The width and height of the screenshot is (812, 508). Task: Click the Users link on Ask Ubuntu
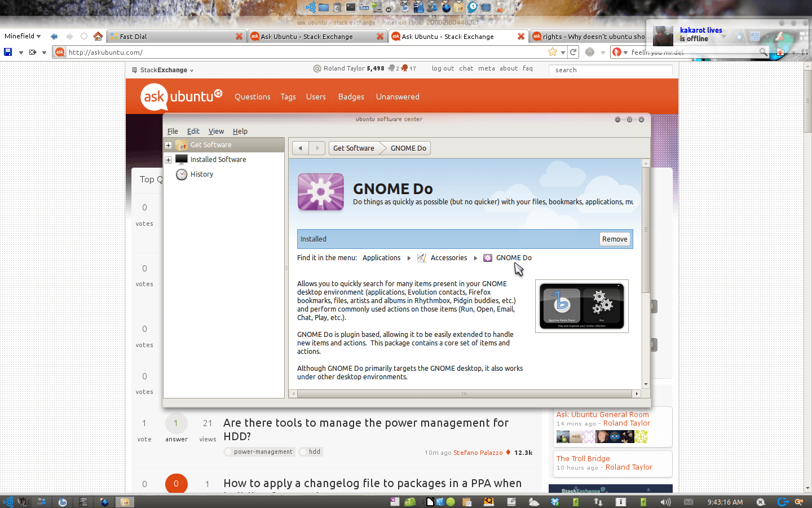point(316,97)
